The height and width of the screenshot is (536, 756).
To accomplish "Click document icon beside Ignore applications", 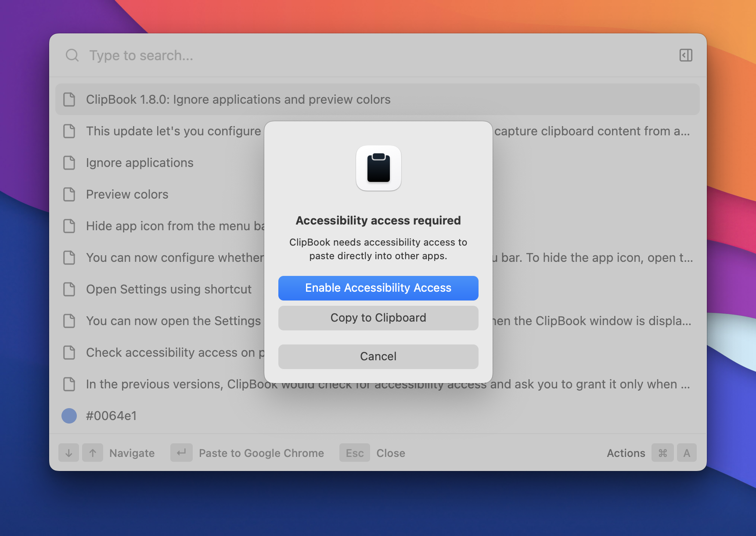I will [x=69, y=163].
